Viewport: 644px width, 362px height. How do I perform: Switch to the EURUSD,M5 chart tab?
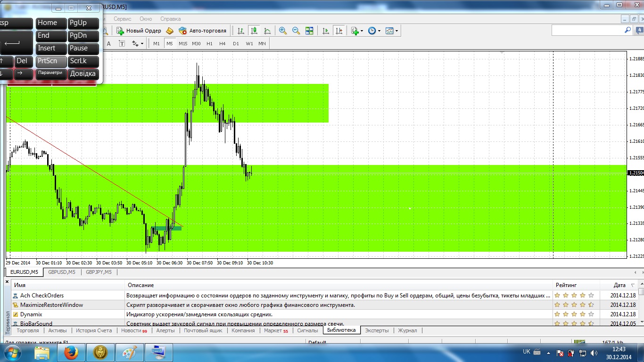pyautogui.click(x=24, y=272)
